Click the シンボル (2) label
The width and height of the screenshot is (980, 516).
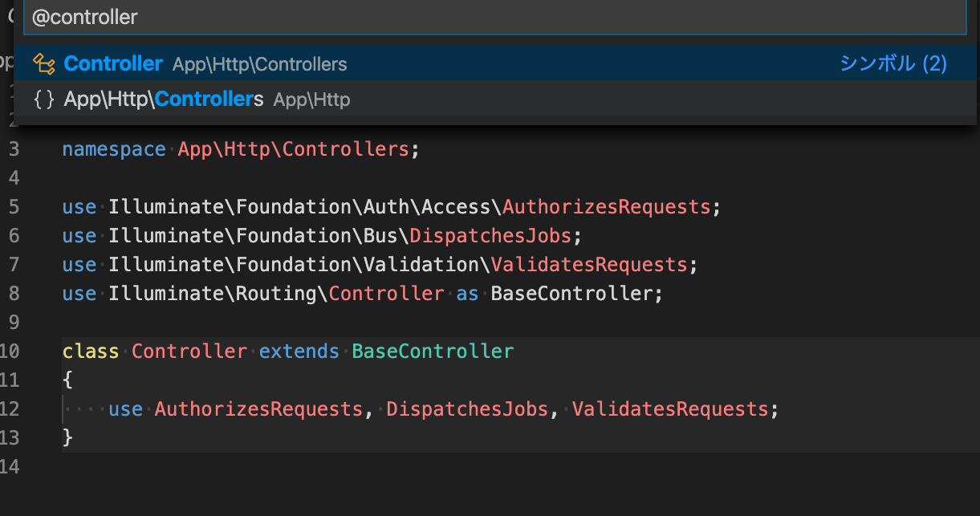coord(893,63)
